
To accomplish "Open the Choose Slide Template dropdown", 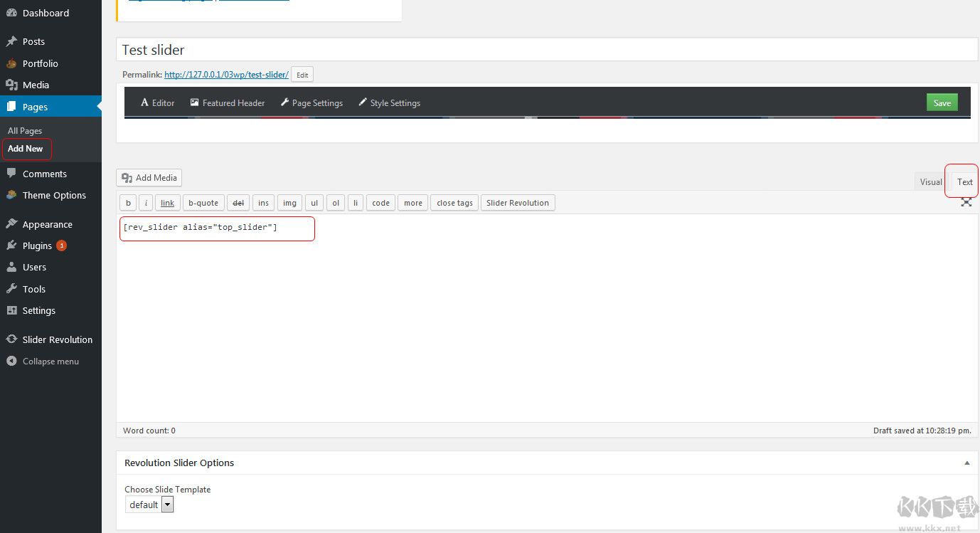I will pos(149,505).
